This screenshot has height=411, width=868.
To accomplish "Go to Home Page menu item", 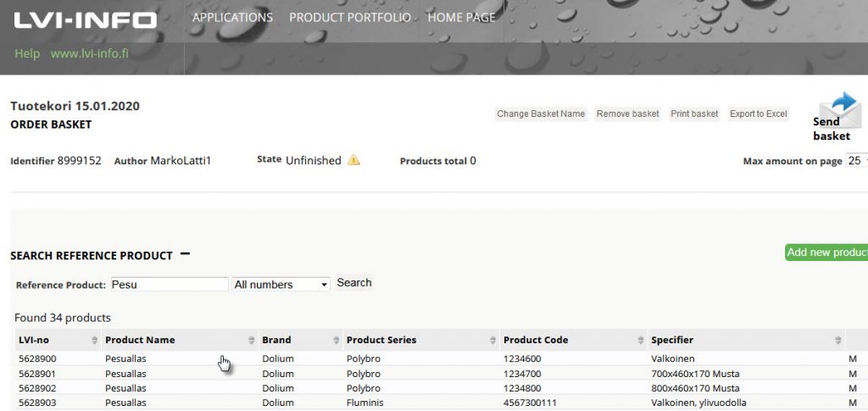I will (461, 18).
